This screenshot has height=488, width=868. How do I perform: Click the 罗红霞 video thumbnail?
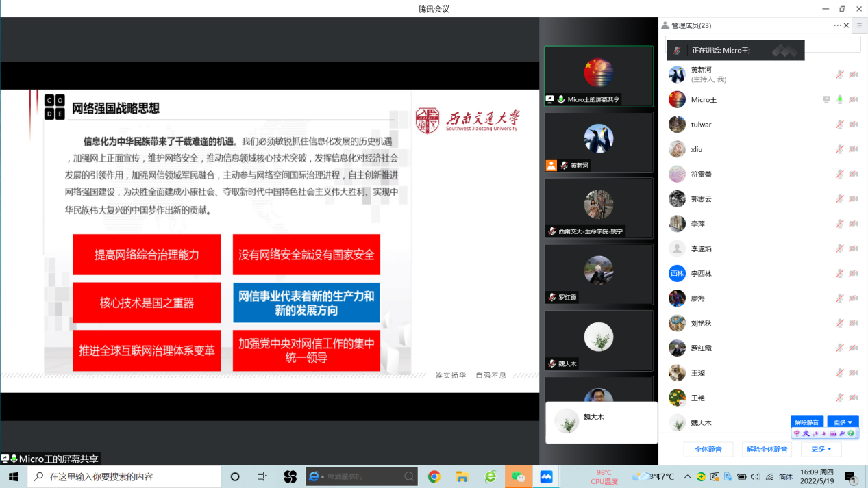click(x=599, y=274)
